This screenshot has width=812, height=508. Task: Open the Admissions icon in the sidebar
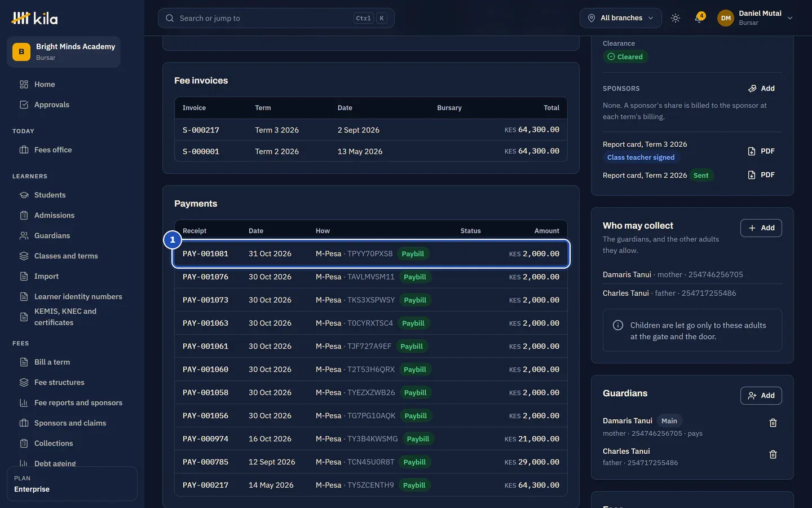pos(24,216)
